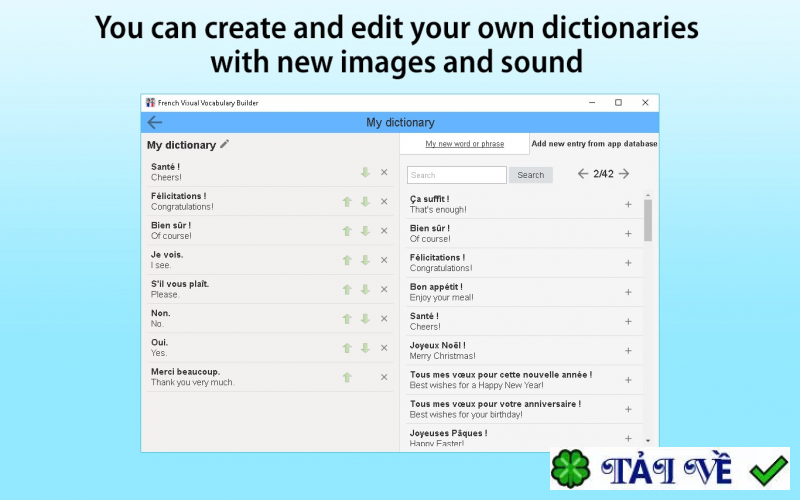The width and height of the screenshot is (800, 500).
Task: Move Bien sûr ! entry down in My dictionary
Action: point(365,231)
